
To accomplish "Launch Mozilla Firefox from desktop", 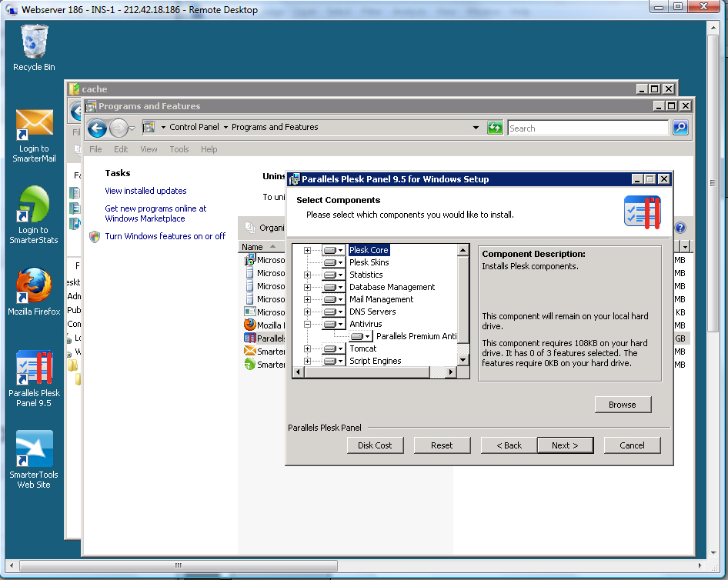I will pyautogui.click(x=34, y=292).
